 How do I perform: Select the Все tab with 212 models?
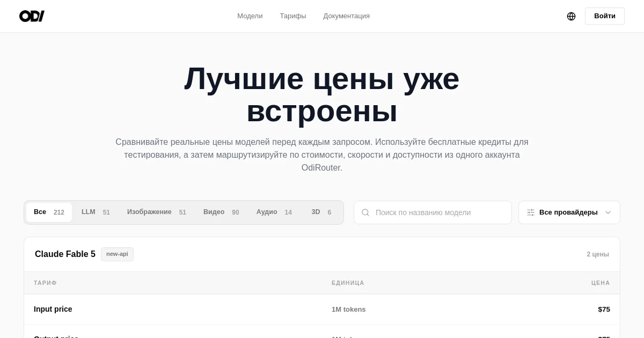[x=49, y=212]
